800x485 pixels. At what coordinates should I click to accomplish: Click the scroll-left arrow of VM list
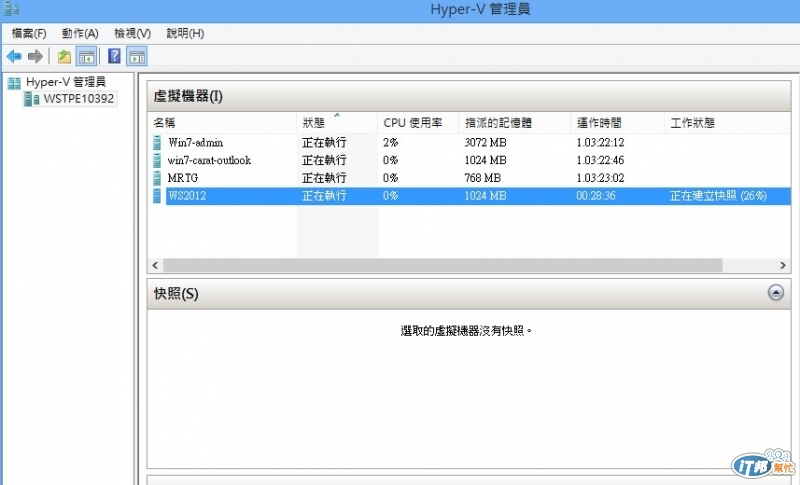point(155,265)
